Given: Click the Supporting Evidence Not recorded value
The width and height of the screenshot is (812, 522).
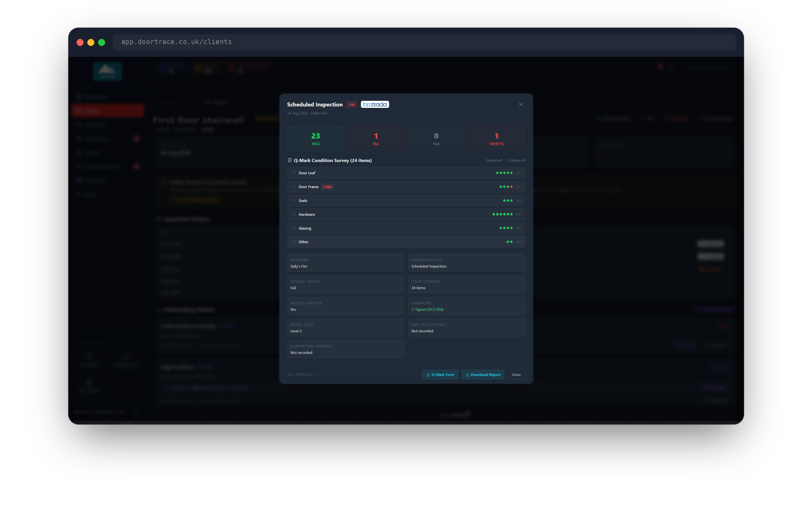Looking at the screenshot, I should (x=301, y=353).
